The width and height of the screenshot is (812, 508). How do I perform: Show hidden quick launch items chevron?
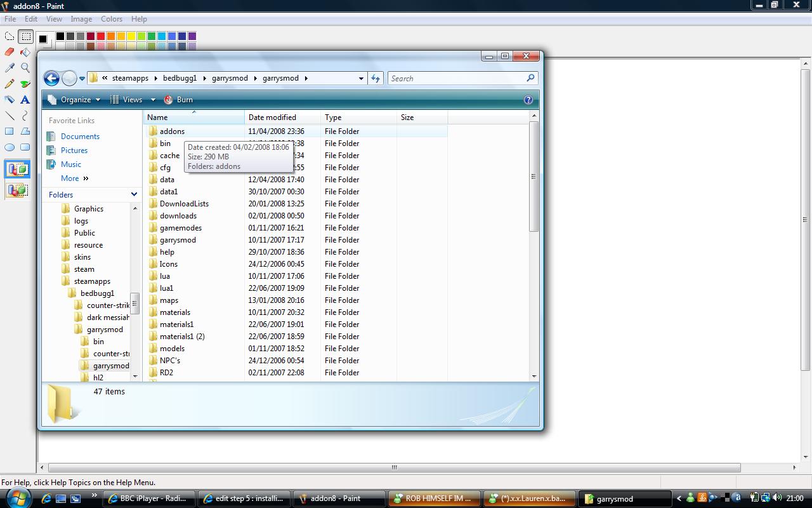point(95,495)
